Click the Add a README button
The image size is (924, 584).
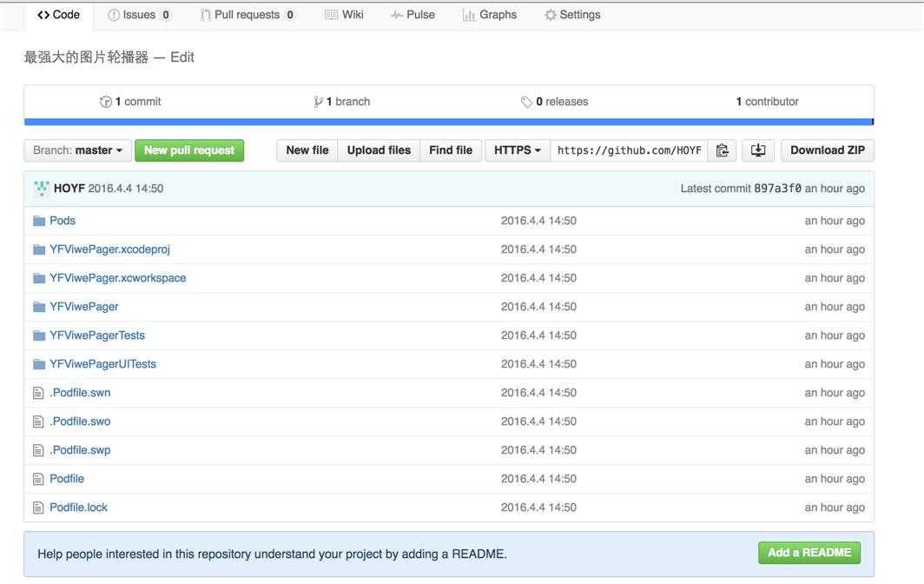tap(809, 553)
